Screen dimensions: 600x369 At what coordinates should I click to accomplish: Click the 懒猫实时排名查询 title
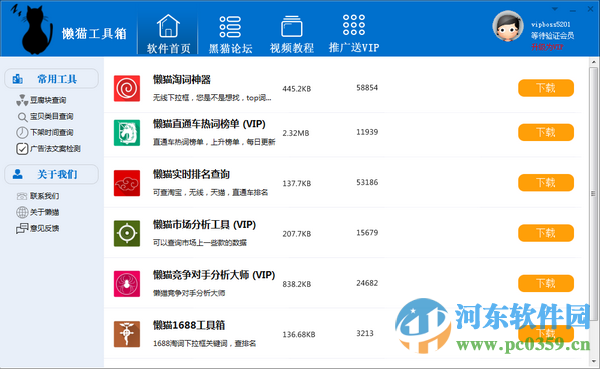(x=191, y=174)
